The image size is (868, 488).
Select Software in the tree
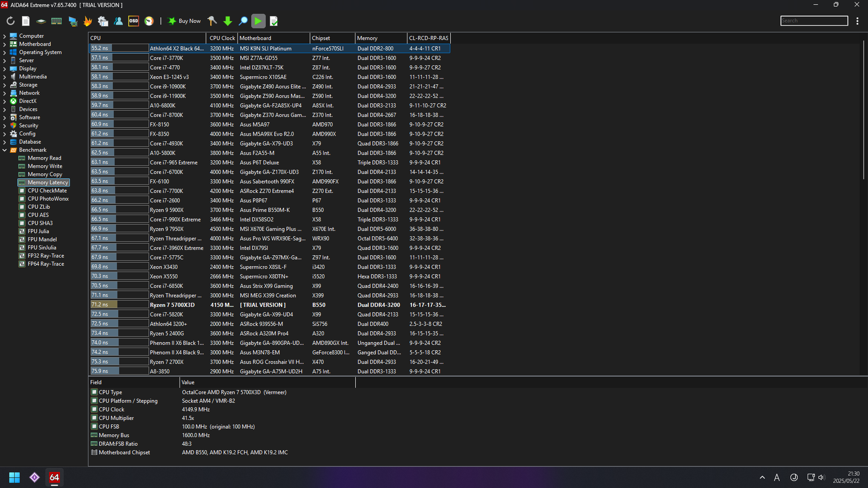pyautogui.click(x=29, y=117)
